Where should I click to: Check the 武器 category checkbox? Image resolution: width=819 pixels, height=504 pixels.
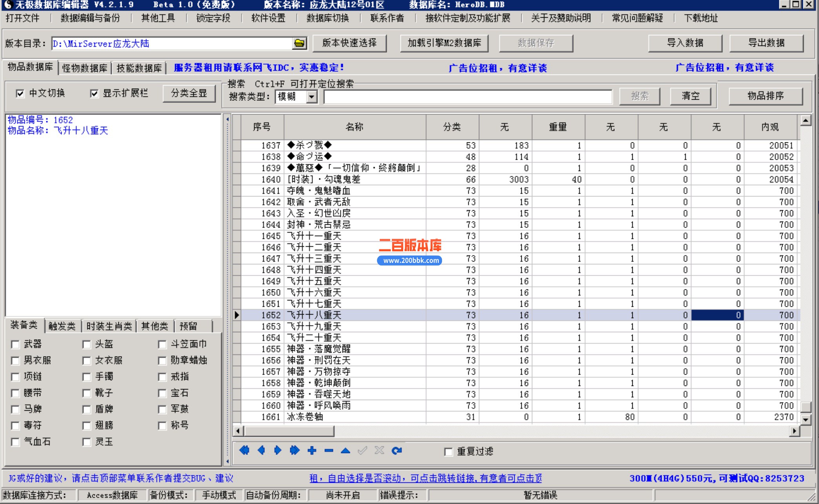pyautogui.click(x=15, y=344)
